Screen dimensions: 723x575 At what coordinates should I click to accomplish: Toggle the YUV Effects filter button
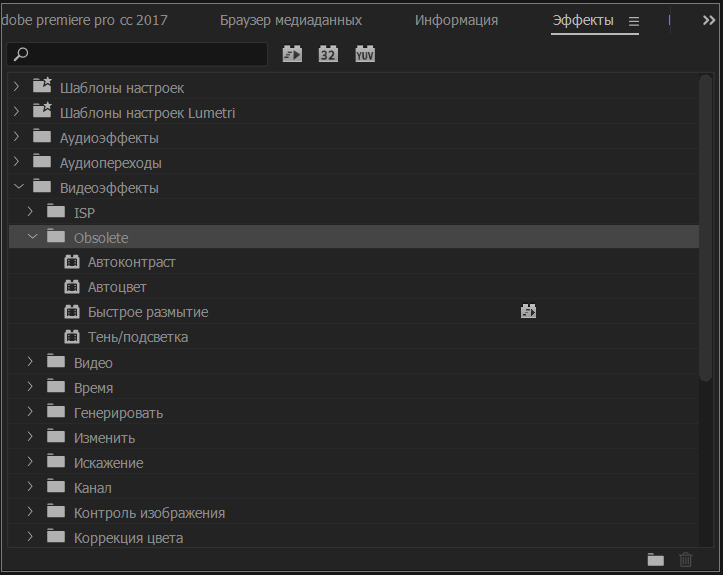click(365, 54)
